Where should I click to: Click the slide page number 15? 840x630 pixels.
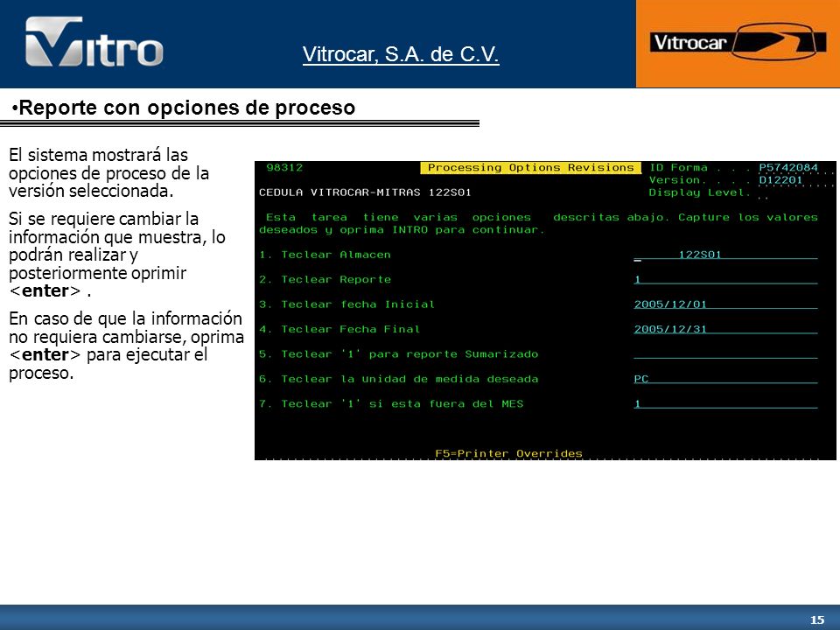coord(817,619)
